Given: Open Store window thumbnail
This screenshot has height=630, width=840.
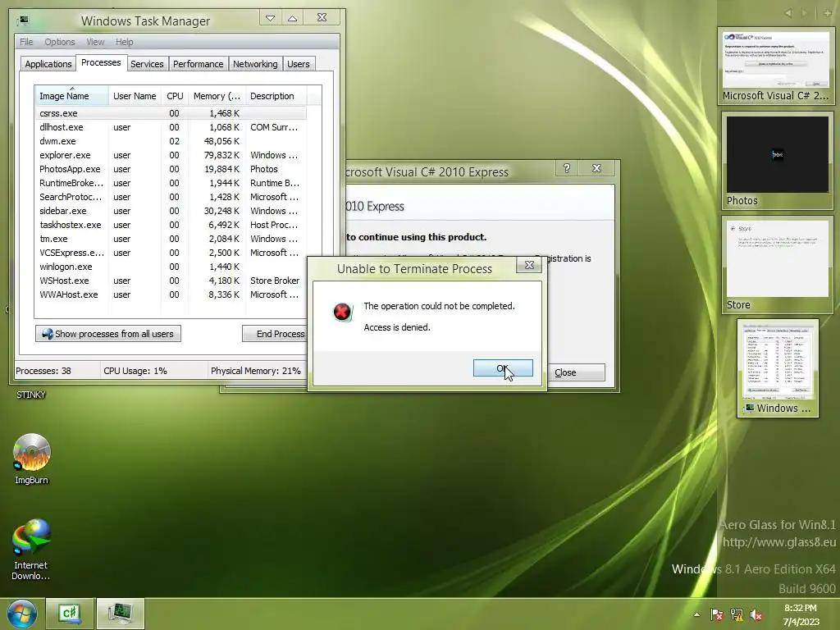Looking at the screenshot, I should coord(778,265).
